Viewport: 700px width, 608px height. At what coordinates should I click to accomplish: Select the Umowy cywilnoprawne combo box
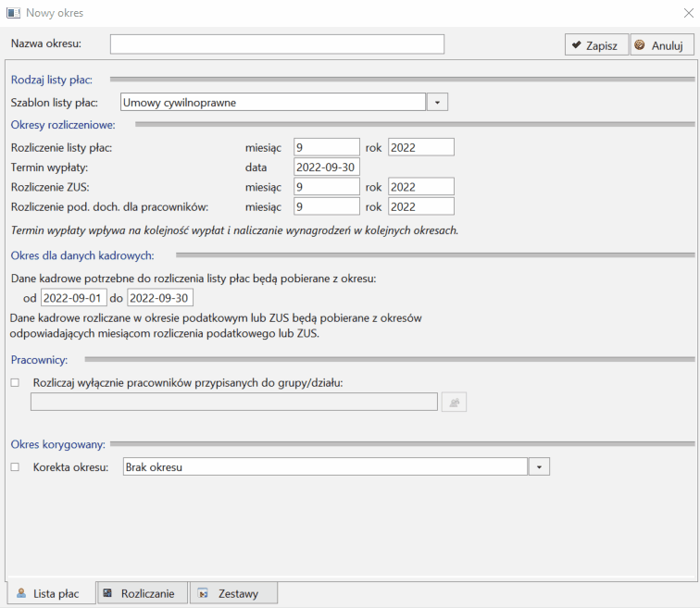tap(273, 102)
